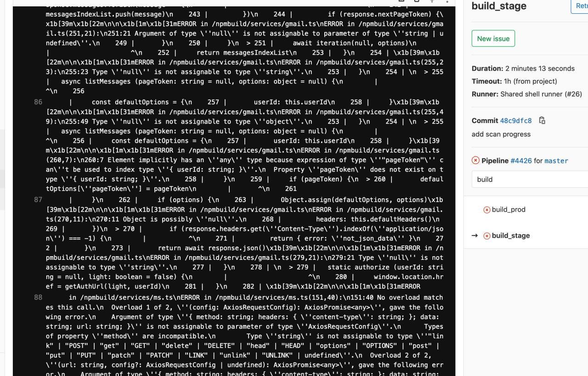The height and width of the screenshot is (376, 588).
Task: Open the build stage dropdown
Action: tap(530, 179)
